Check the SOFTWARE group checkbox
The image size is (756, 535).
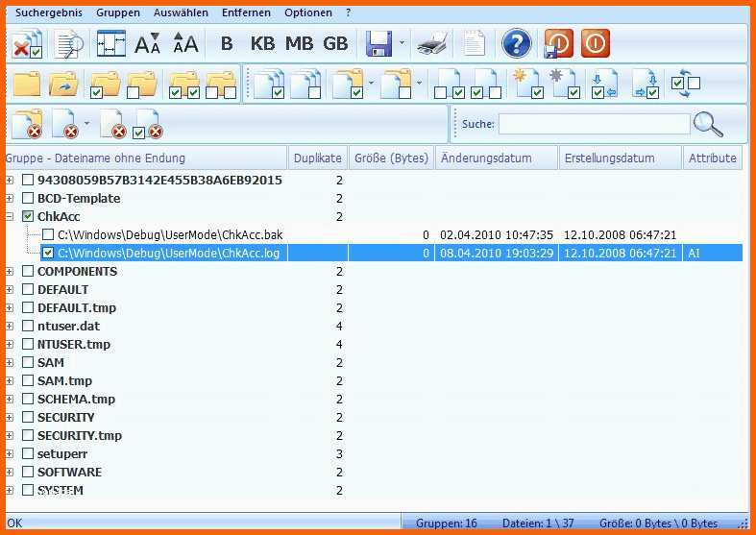[28, 472]
